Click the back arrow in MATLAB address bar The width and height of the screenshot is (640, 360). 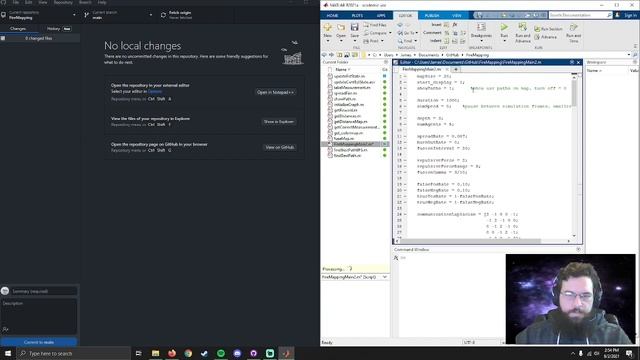tap(324, 55)
